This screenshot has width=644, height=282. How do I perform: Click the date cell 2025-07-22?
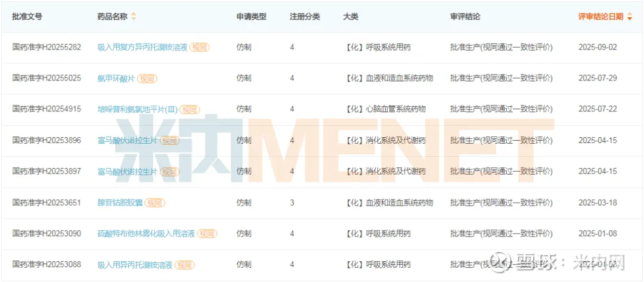597,109
